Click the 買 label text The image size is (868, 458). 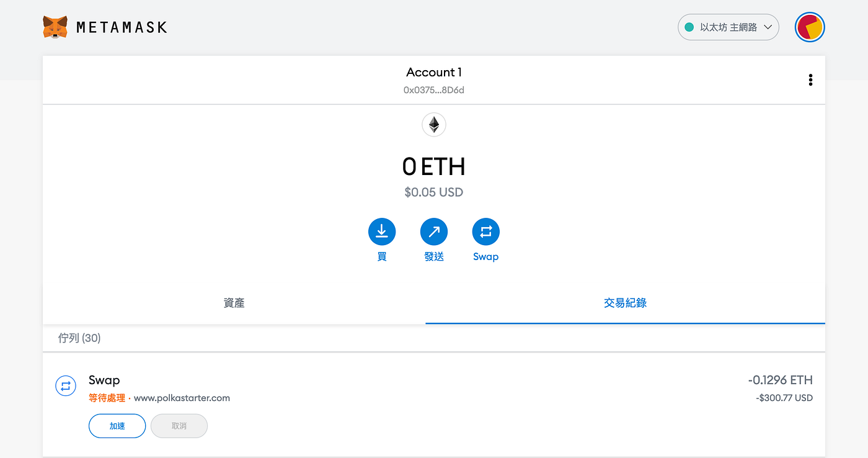(x=382, y=256)
